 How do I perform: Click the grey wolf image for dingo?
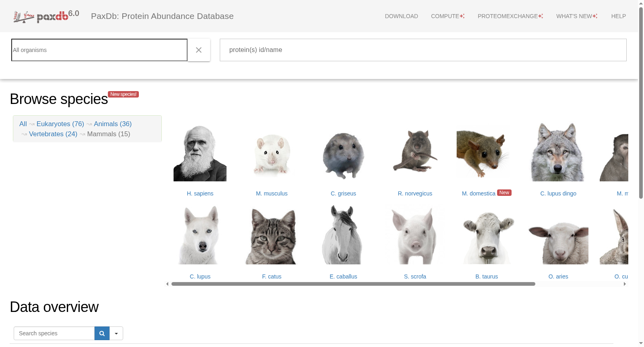(558, 152)
